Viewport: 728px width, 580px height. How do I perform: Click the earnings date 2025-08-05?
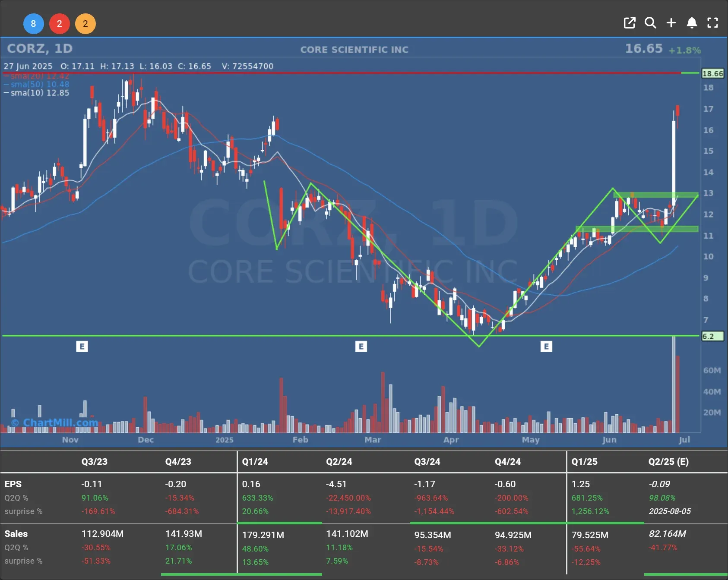[670, 511]
